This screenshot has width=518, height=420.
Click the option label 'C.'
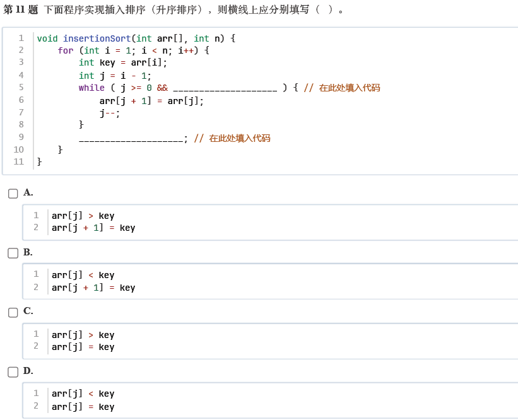click(x=28, y=311)
